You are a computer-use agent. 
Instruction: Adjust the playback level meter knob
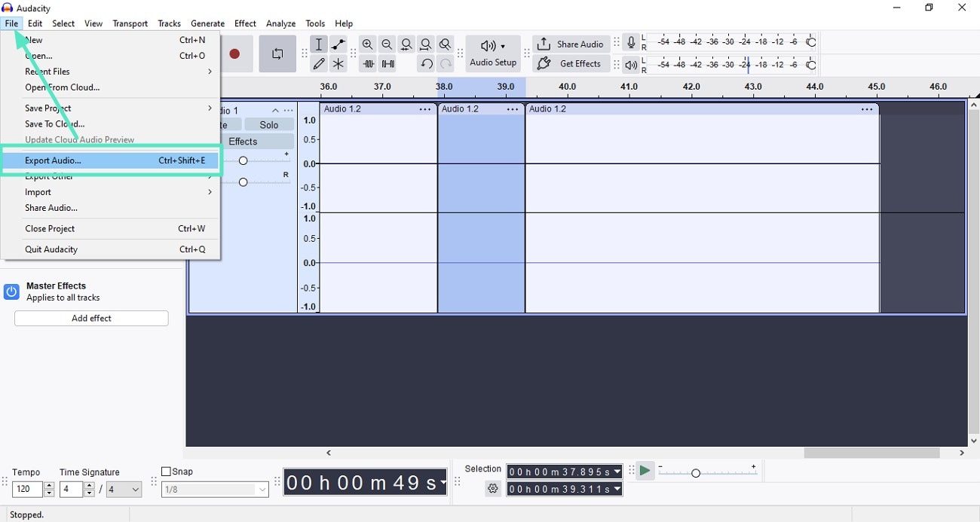tap(811, 66)
